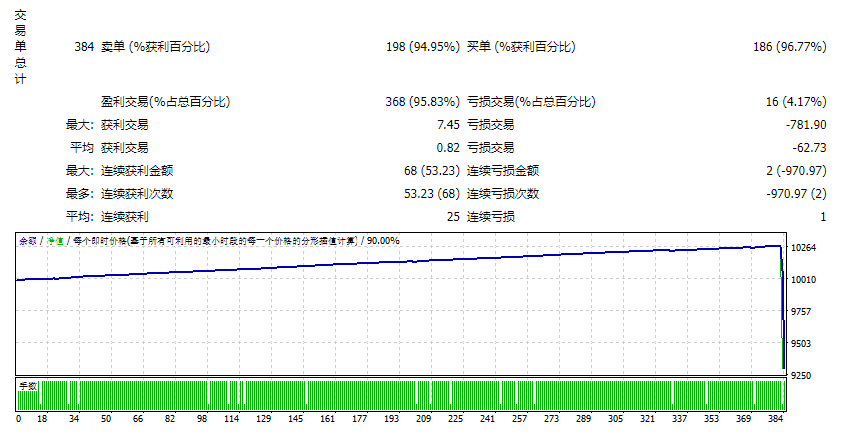This screenshot has height=433, width=842.
Task: Click the 最多: row label
Action: 79,193
